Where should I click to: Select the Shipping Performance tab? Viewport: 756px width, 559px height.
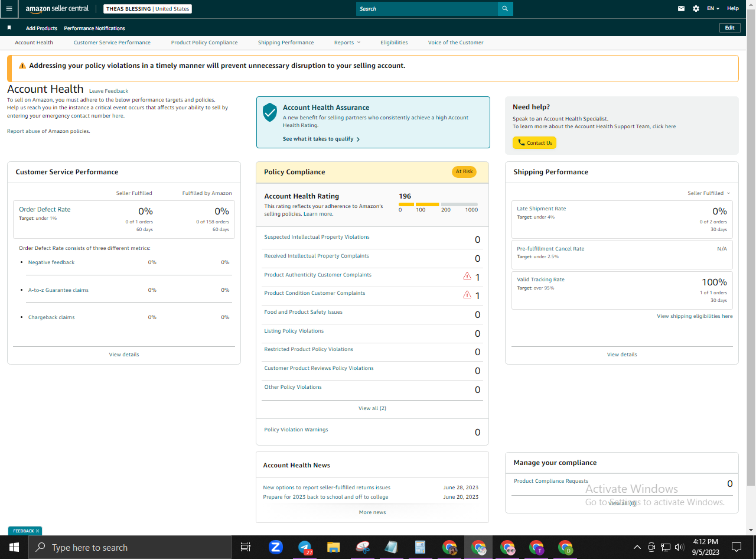tap(286, 43)
